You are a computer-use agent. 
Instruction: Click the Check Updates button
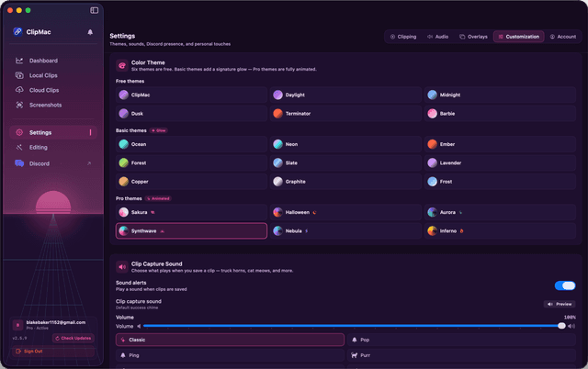[73, 339]
